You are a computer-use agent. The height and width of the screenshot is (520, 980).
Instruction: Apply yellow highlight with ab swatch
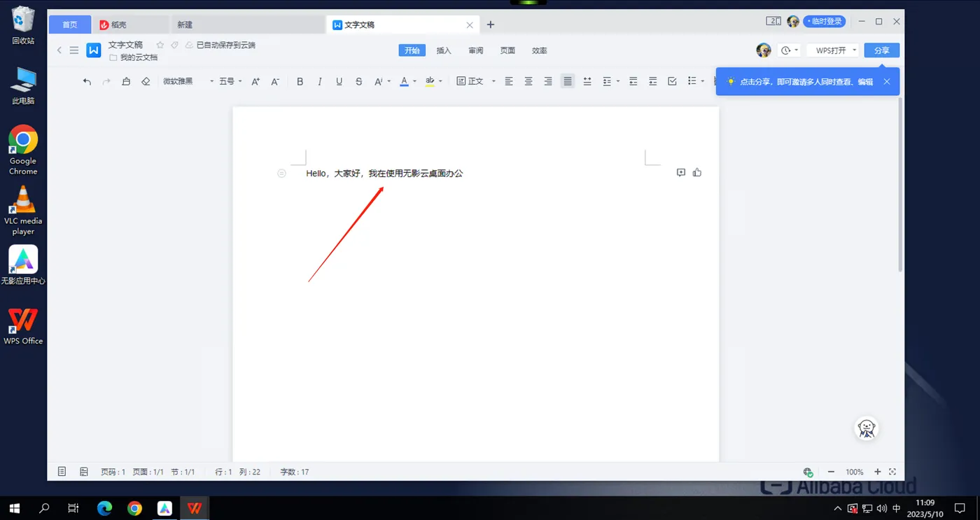pyautogui.click(x=430, y=81)
